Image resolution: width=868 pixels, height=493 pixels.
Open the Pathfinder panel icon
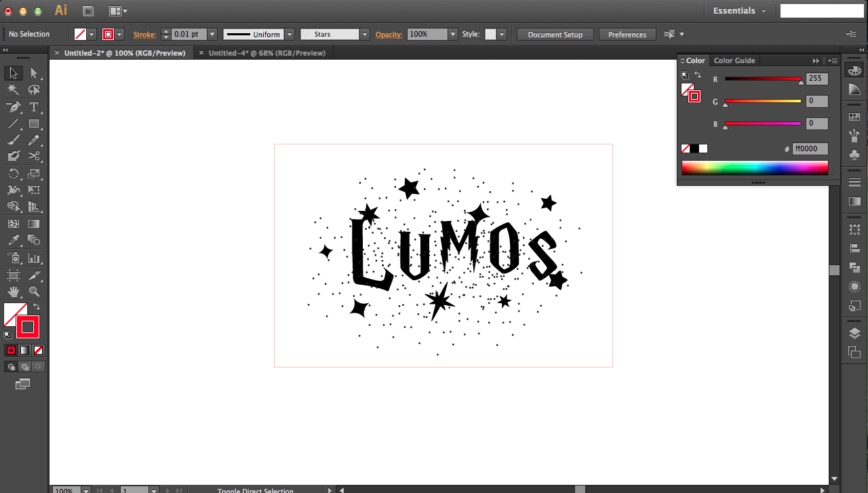pos(854,268)
